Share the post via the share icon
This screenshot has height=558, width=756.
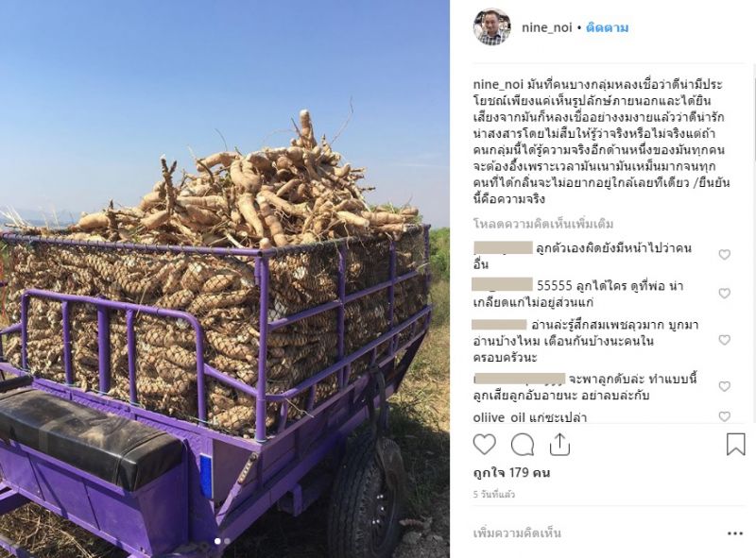point(559,445)
